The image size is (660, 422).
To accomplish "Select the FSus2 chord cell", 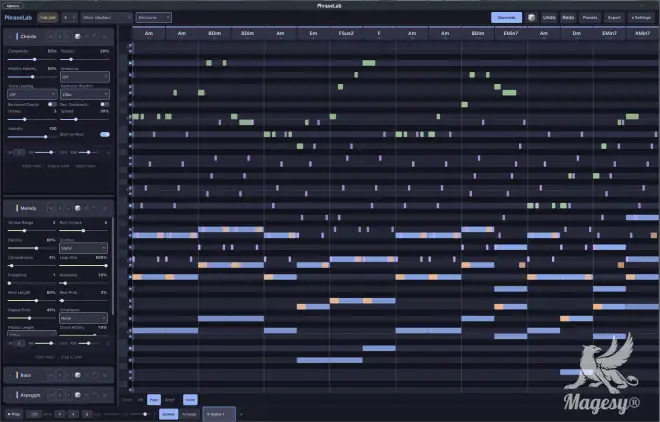I will [x=346, y=34].
